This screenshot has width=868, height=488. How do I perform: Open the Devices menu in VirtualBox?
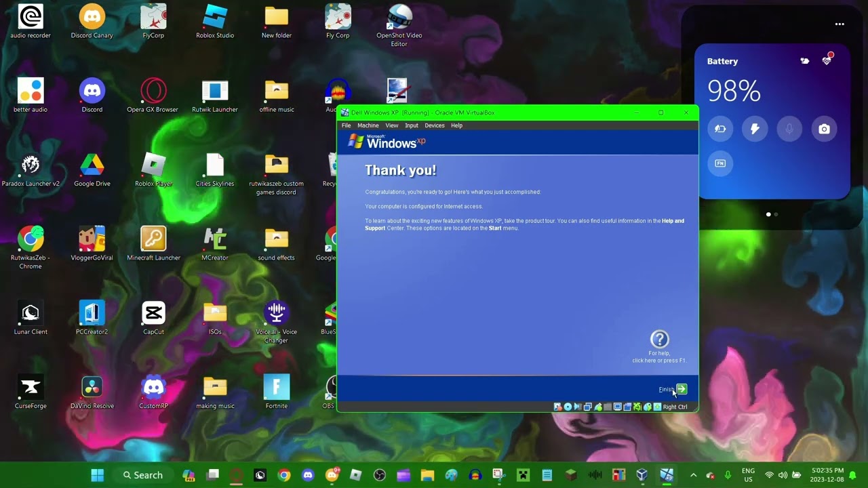click(x=435, y=125)
